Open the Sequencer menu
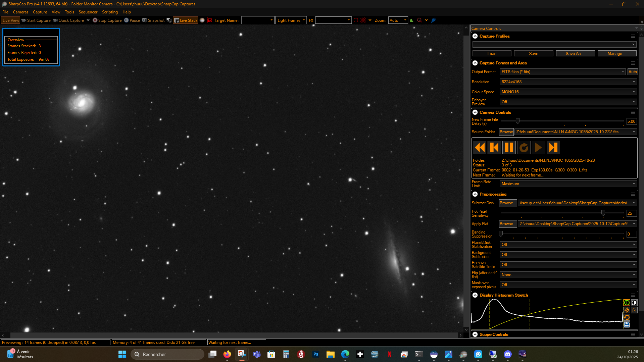The image size is (644, 362). (x=88, y=12)
